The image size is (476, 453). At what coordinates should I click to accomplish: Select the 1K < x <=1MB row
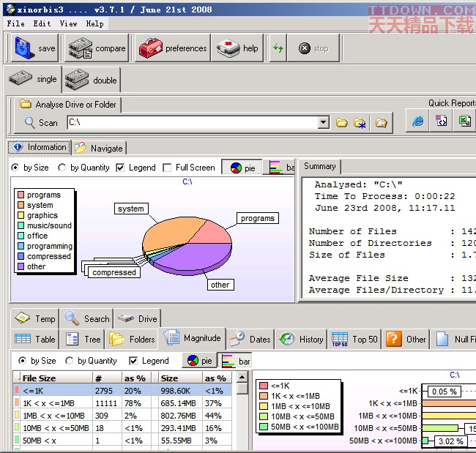[122, 403]
